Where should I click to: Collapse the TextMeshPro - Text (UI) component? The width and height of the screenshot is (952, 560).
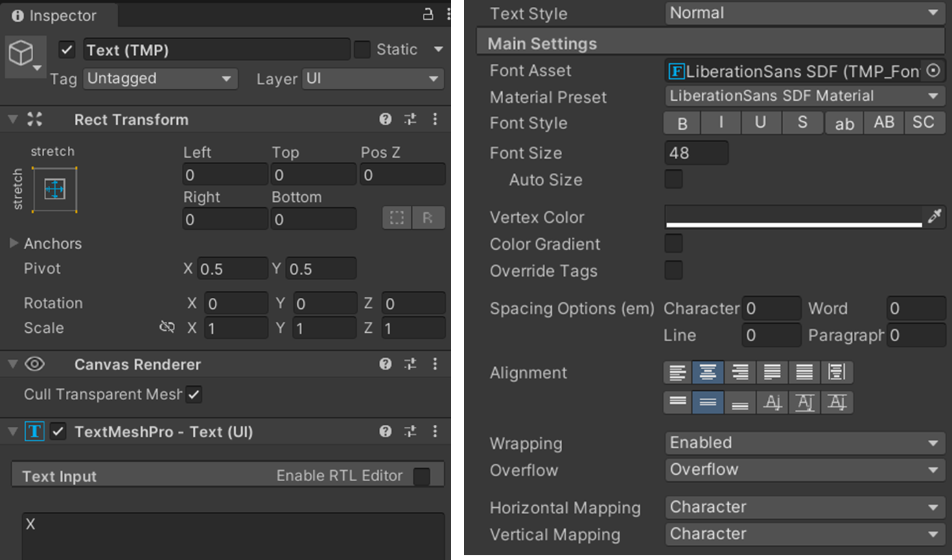12,432
